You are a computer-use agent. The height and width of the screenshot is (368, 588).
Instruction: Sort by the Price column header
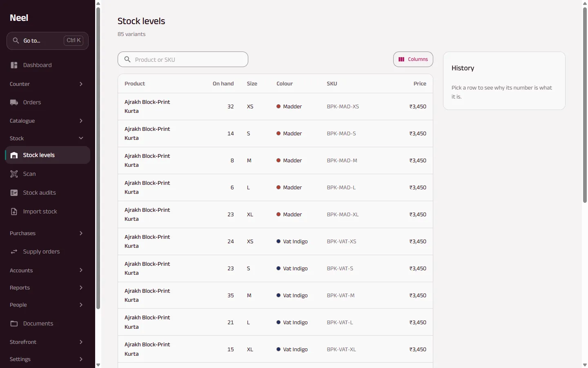[x=420, y=83]
